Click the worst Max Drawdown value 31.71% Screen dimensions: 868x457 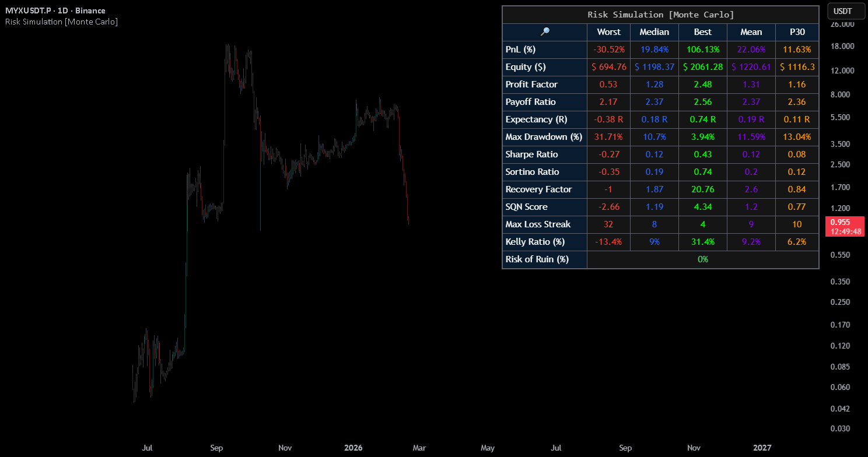[x=609, y=137]
